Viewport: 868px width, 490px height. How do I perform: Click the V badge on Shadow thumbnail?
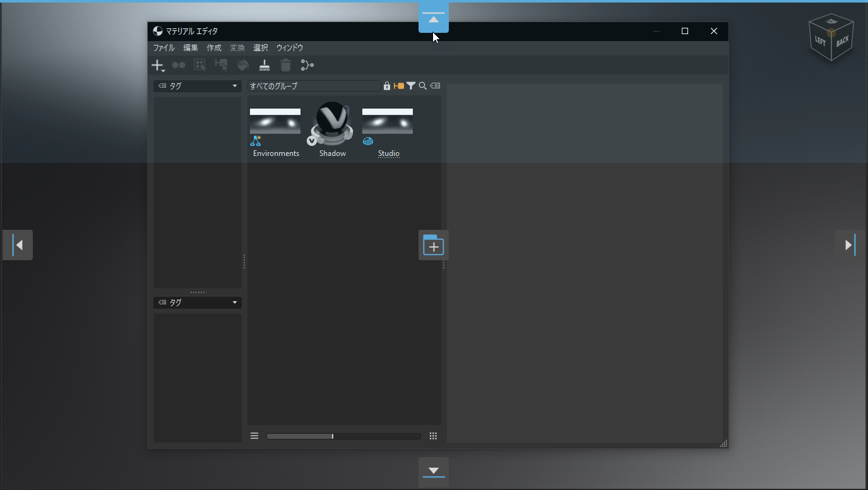point(312,141)
